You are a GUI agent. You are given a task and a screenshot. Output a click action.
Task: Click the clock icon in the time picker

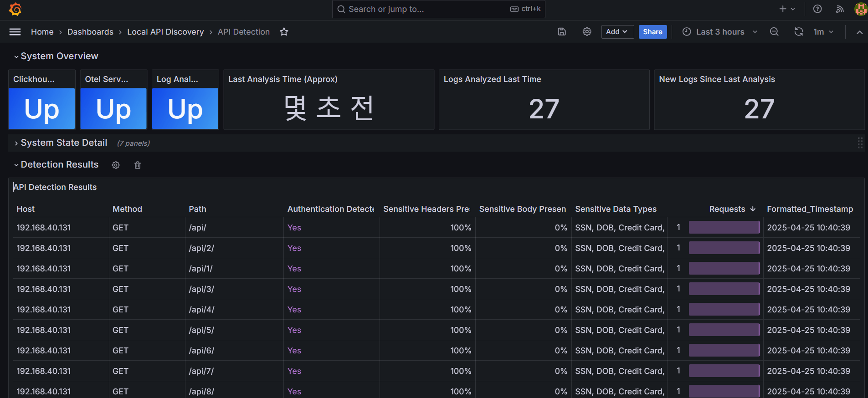pos(687,32)
